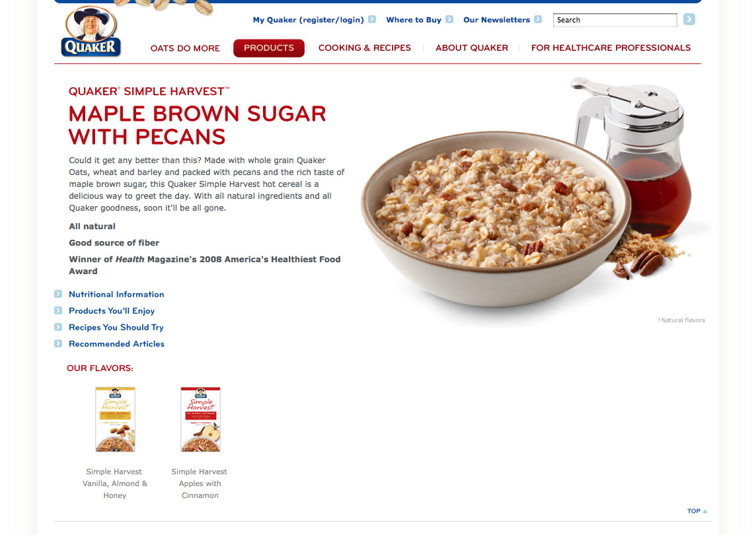The image size is (756, 535).
Task: Expand Recommended Articles via its arrow icon
Action: (x=58, y=343)
